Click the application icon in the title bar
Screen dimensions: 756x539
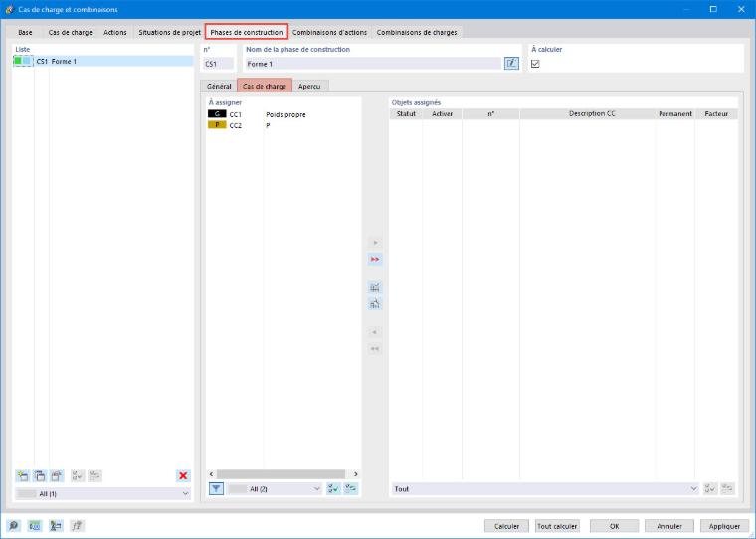pos(9,9)
